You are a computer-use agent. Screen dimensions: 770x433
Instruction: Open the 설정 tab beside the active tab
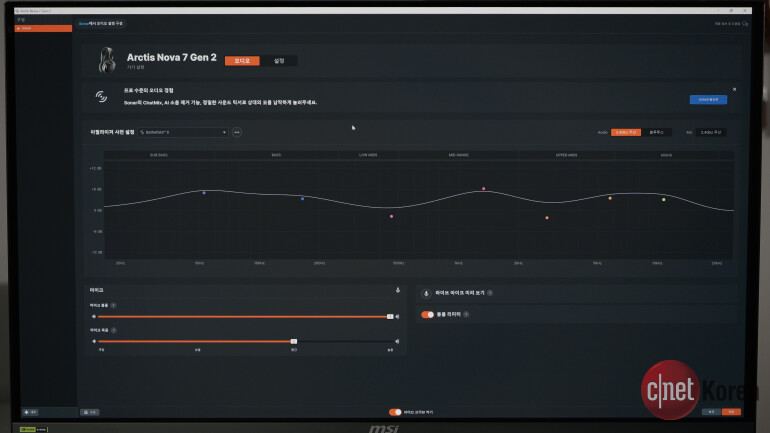279,61
